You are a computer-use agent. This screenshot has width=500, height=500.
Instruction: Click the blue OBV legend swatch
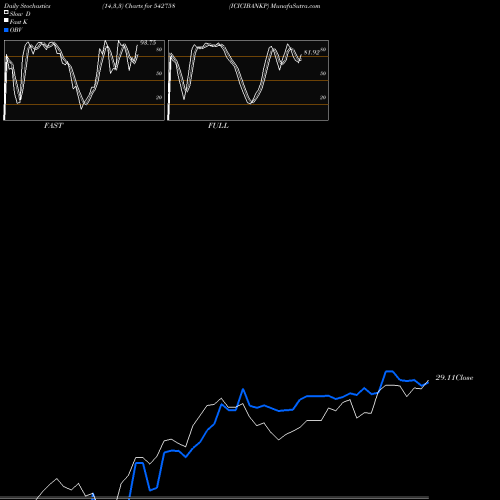(x=6, y=30)
